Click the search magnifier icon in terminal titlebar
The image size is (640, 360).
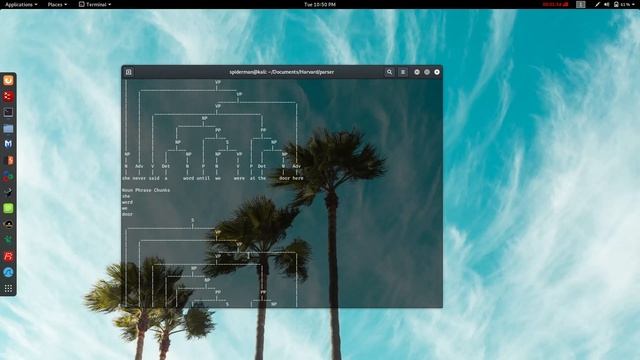(389, 72)
